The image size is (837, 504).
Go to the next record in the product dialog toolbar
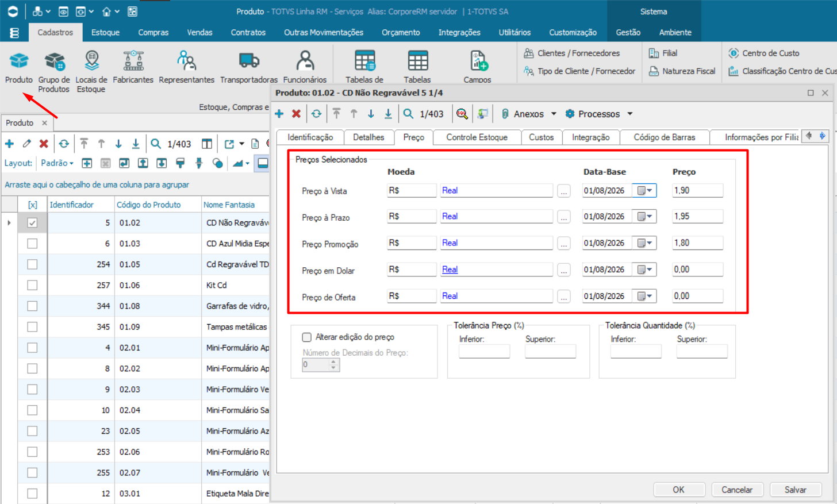pos(371,114)
